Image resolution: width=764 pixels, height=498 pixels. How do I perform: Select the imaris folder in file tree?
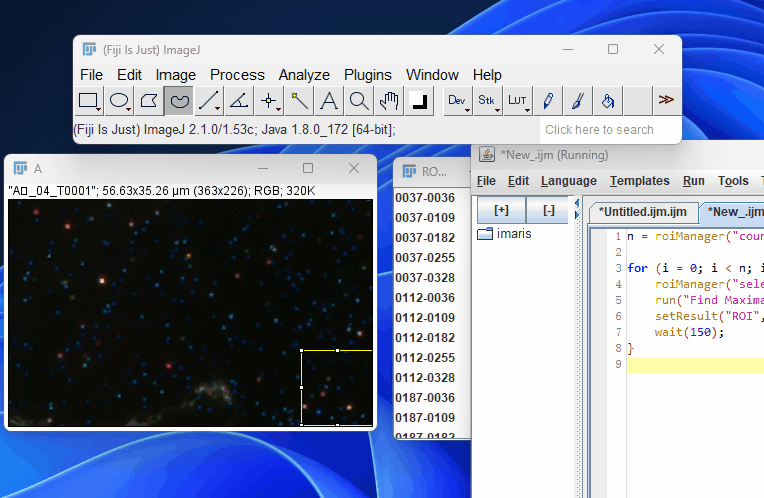click(504, 234)
